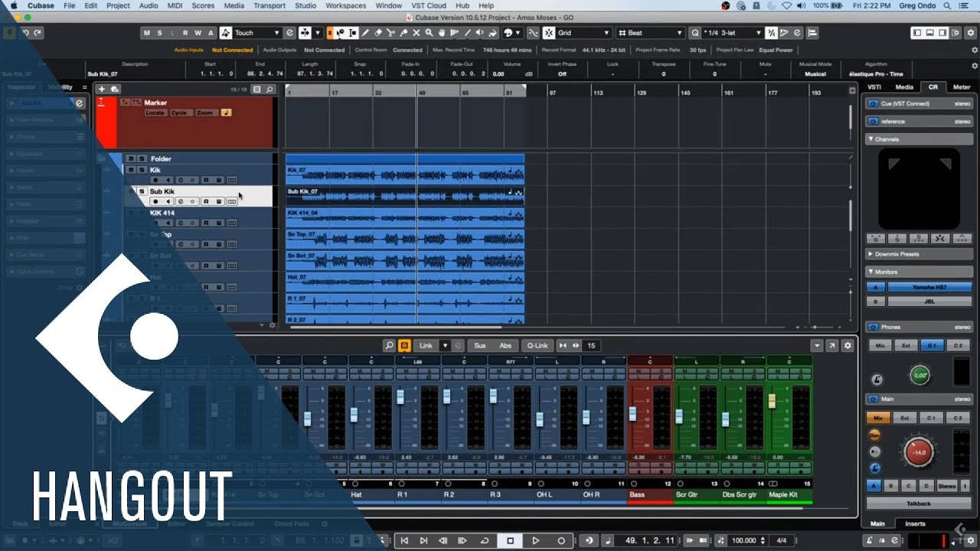Click the Add Track plus icon
Image resolution: width=980 pixels, height=551 pixels.
(x=101, y=90)
